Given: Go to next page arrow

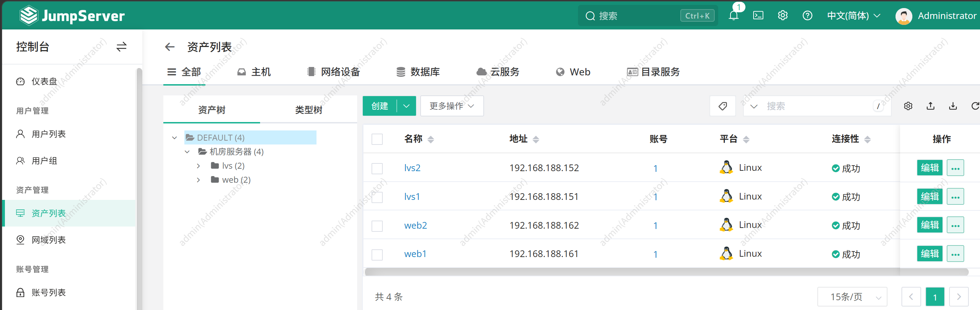Looking at the screenshot, I should 958,297.
